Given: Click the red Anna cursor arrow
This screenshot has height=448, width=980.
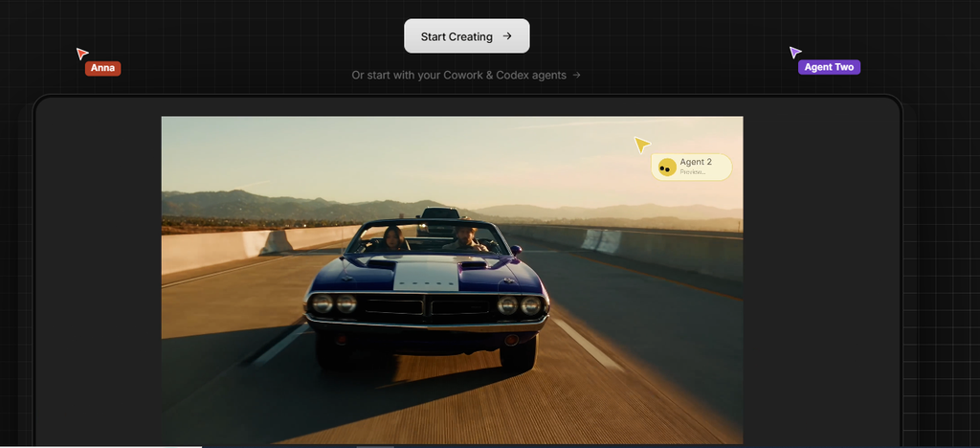Looking at the screenshot, I should tap(82, 53).
